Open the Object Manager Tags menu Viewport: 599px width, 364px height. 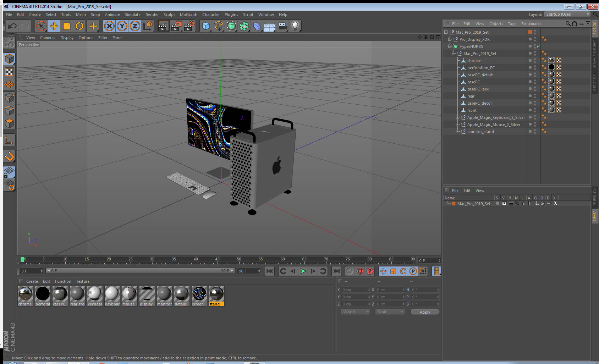(512, 24)
